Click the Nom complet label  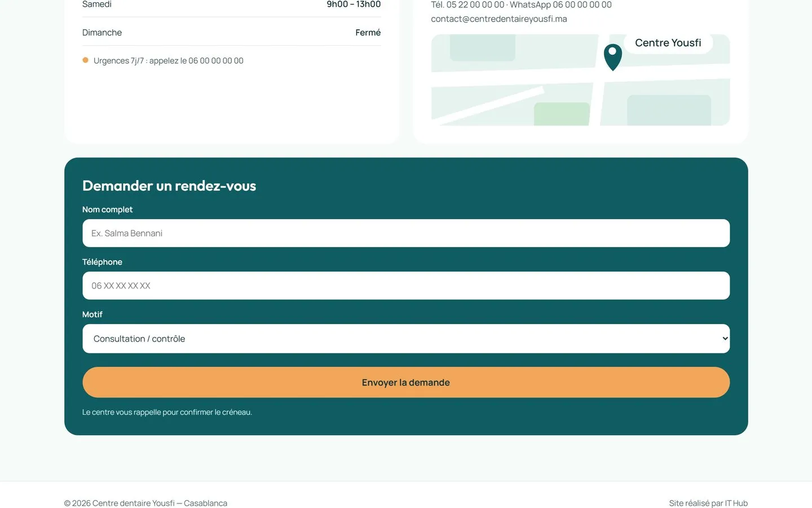point(107,209)
